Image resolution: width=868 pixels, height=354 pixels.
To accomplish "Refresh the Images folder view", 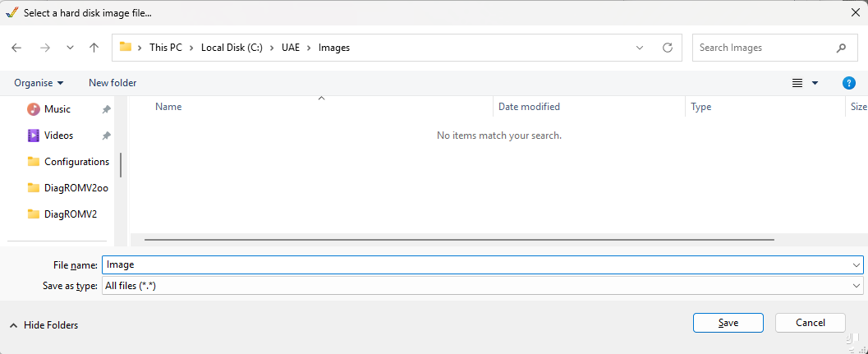I will [x=668, y=48].
